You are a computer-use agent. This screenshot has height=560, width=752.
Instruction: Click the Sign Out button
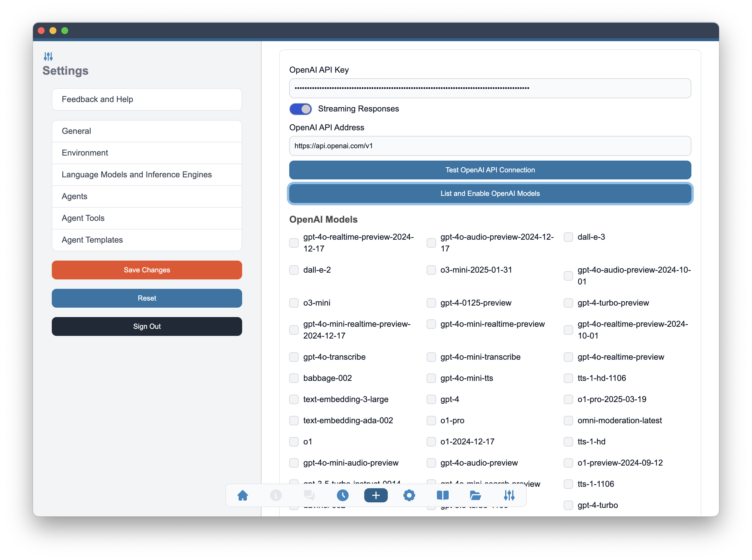tap(147, 326)
